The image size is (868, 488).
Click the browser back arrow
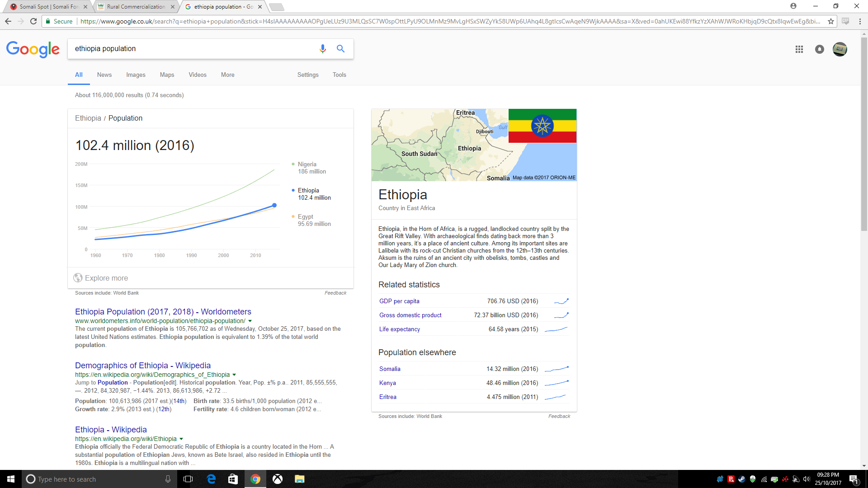(8, 21)
